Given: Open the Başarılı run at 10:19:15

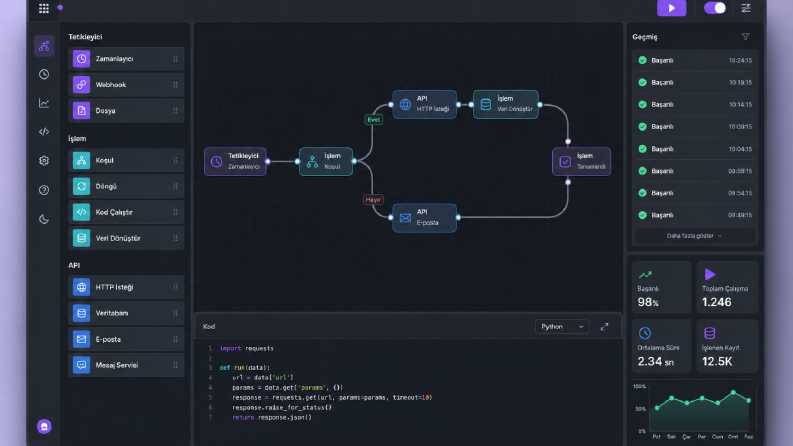Looking at the screenshot, I should 695,82.
